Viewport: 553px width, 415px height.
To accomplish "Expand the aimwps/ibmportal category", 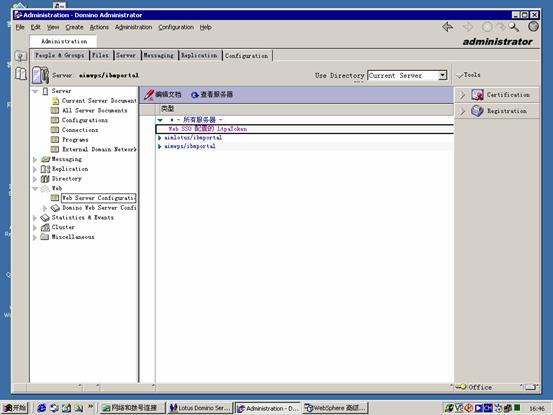I will coord(160,146).
